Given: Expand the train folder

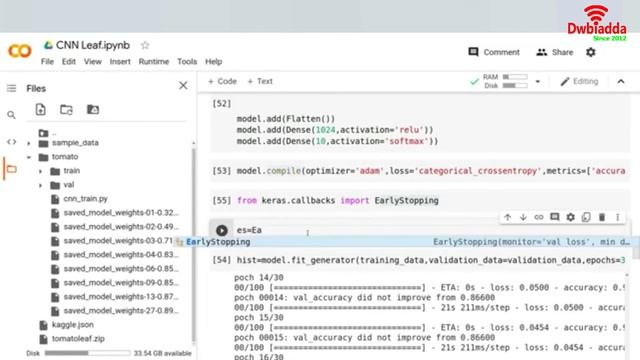Looking at the screenshot, I should tap(40, 171).
